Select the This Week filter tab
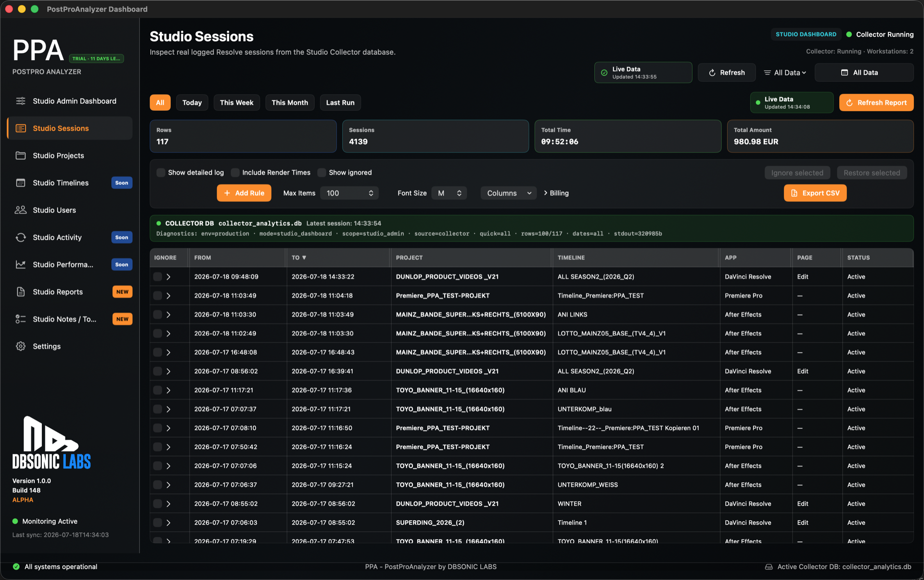Viewport: 924px width, 580px height. pos(237,103)
